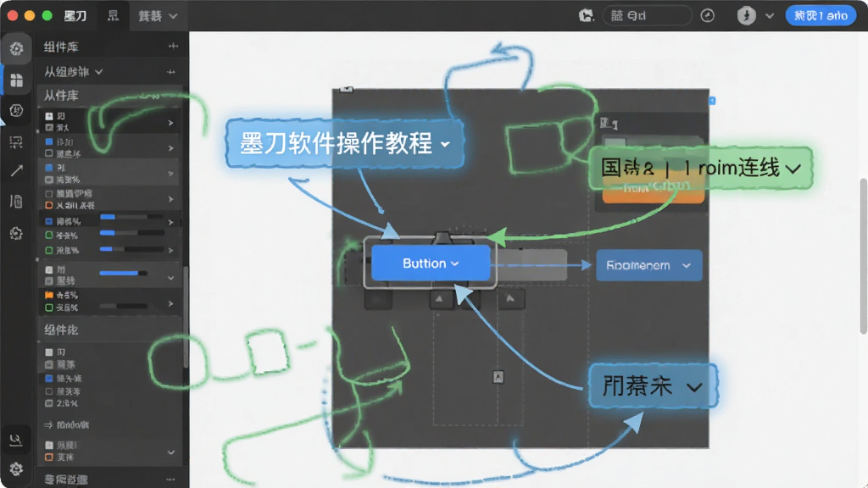Expand the row containing the first slider
The height and width of the screenshot is (488, 868).
point(170,222)
